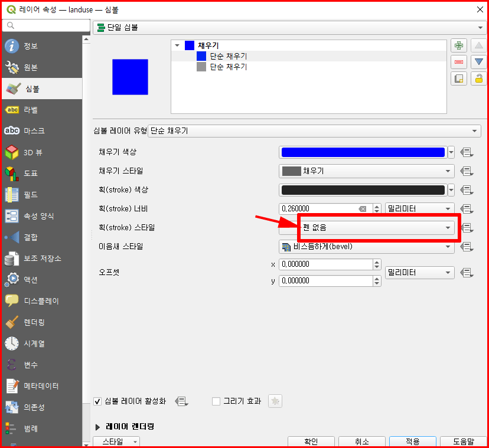Collapse the 채우기 symbol tree node
The height and width of the screenshot is (448, 489).
click(x=177, y=45)
